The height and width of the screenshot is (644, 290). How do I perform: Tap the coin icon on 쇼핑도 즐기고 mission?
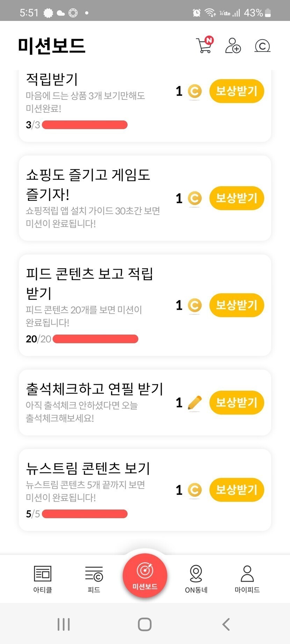[195, 198]
